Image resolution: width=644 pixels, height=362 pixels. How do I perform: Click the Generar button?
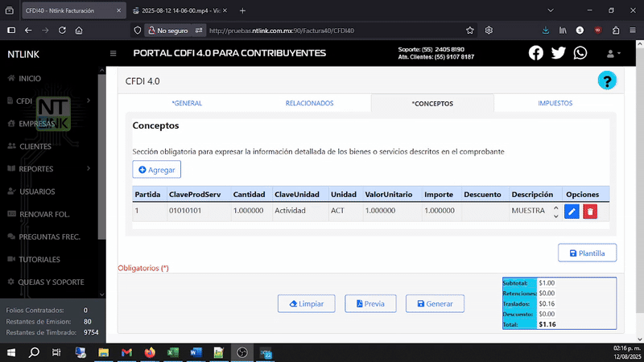tap(435, 304)
